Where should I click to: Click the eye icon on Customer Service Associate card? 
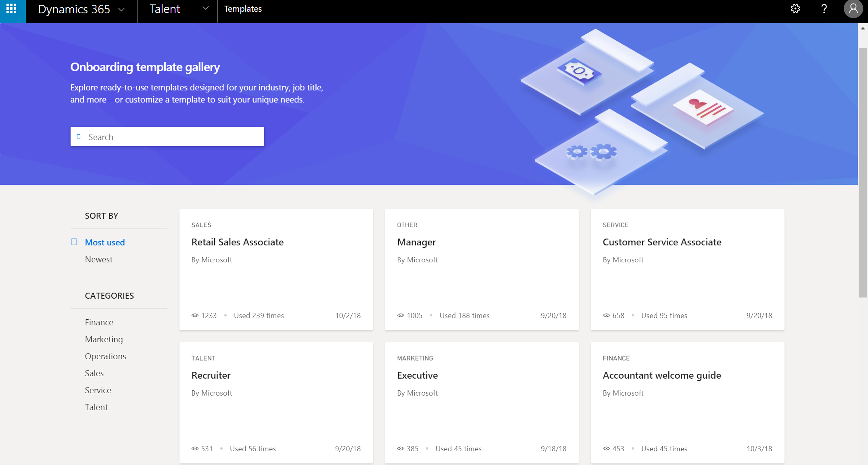point(606,315)
